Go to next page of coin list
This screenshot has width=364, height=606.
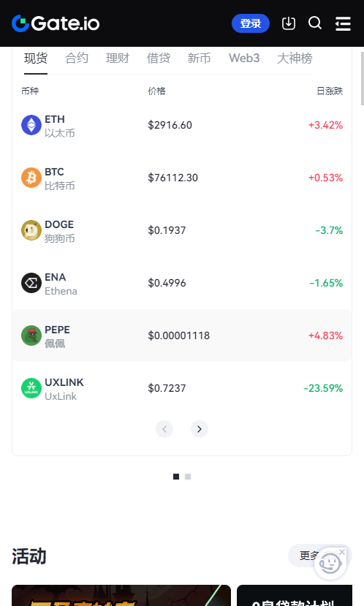pyautogui.click(x=200, y=429)
